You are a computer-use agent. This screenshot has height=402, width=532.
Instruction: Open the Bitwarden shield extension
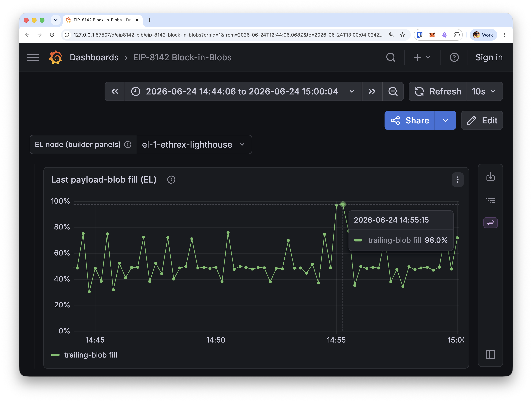pyautogui.click(x=420, y=35)
